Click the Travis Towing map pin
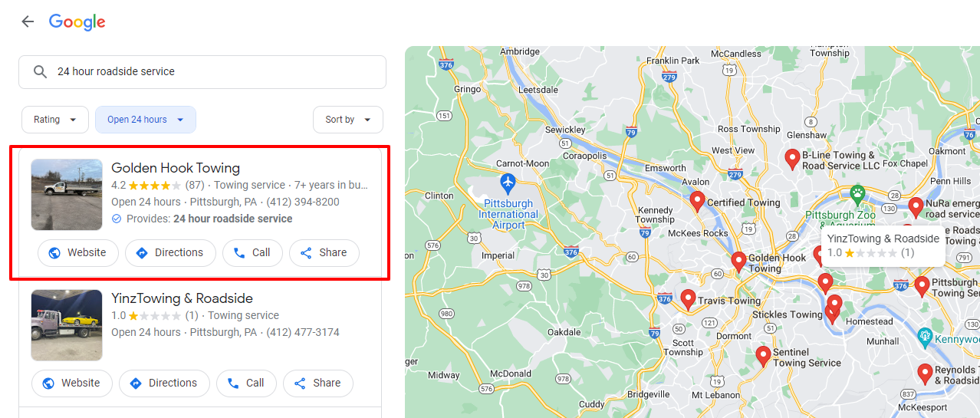This screenshot has width=980, height=418. (x=688, y=299)
